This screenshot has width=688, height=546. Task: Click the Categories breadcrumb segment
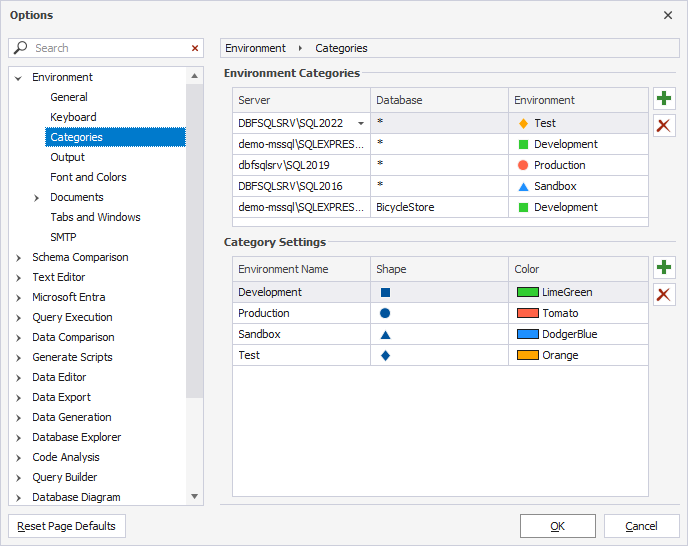341,48
